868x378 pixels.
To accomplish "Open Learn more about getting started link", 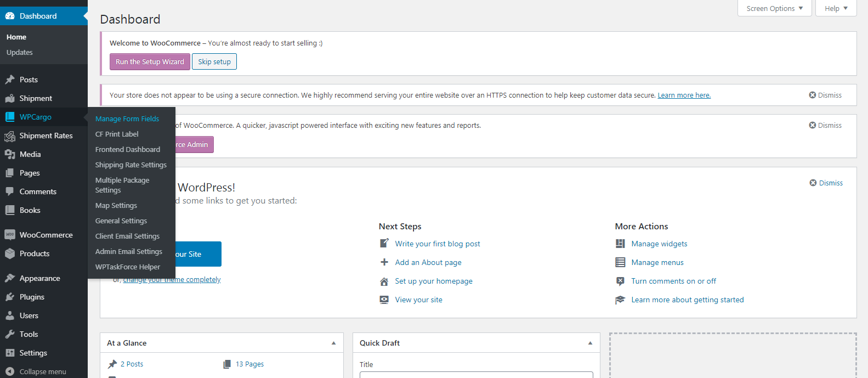I will coord(688,300).
